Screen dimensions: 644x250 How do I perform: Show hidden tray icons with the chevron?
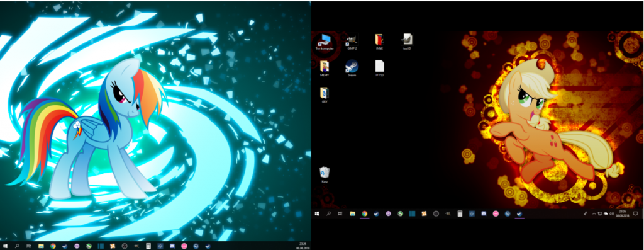point(594,213)
